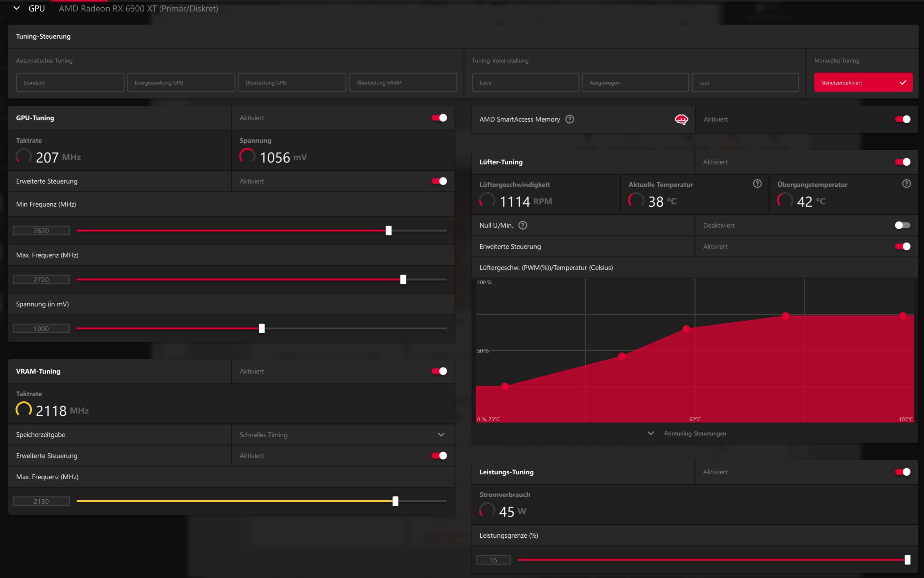Click help icon beside Übergangstemperatur
The height and width of the screenshot is (578, 924).
coord(906,184)
